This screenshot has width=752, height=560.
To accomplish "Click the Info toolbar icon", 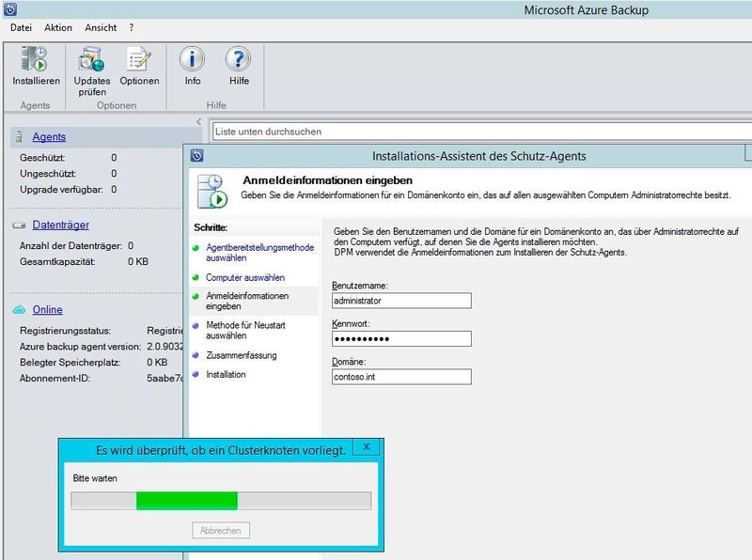I will (x=192, y=59).
